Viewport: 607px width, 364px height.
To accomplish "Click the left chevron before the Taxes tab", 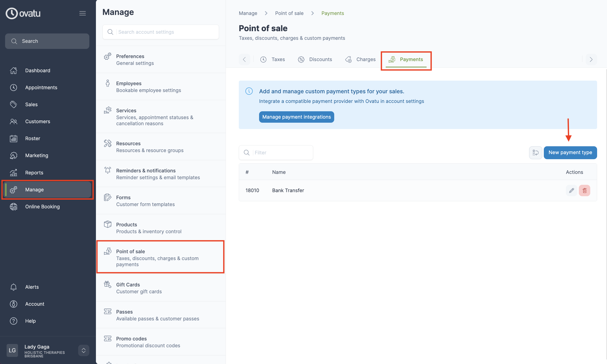I will tap(244, 59).
